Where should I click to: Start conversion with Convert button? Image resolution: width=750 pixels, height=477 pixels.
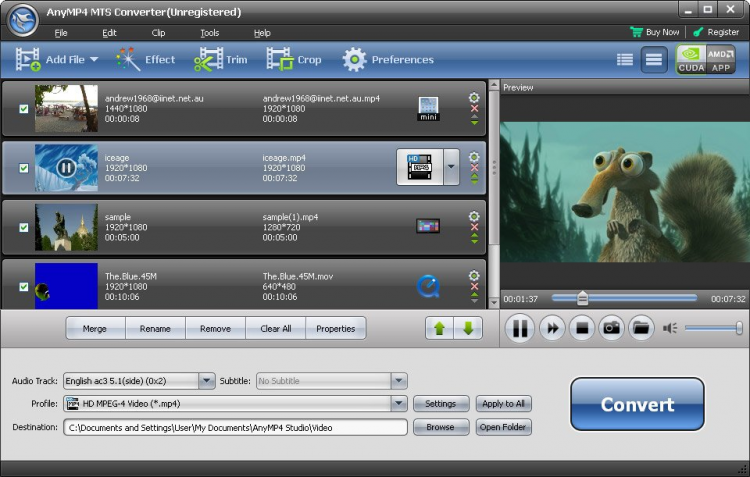click(637, 404)
